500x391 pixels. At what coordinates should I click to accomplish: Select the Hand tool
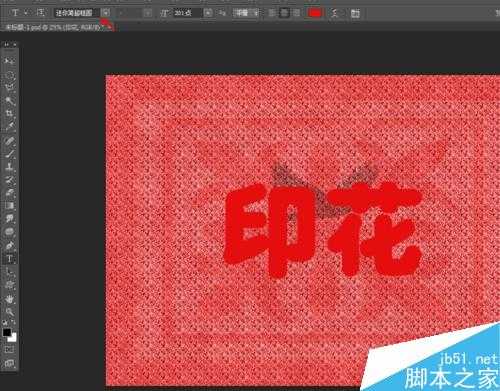[x=9, y=299]
